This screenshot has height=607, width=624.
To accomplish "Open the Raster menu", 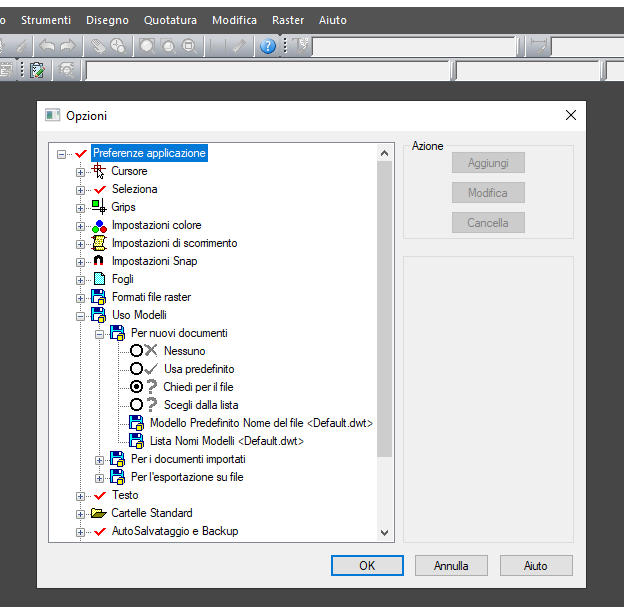I will 287,20.
